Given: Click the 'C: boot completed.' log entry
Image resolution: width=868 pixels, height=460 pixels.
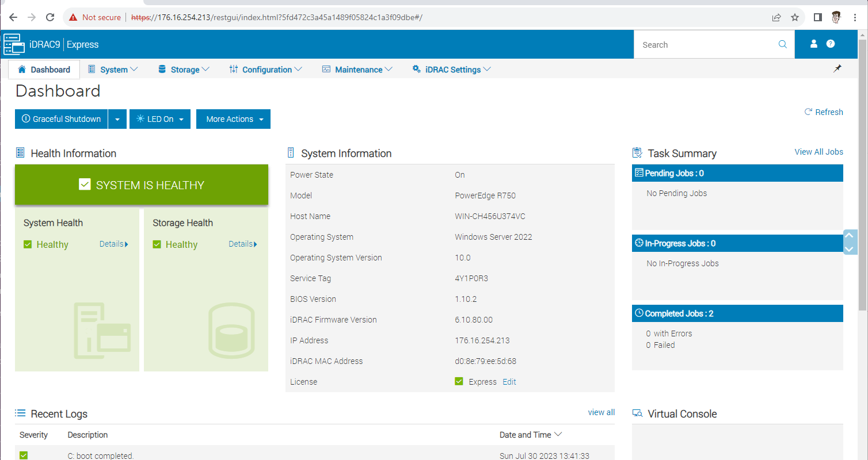Looking at the screenshot, I should 101,456.
